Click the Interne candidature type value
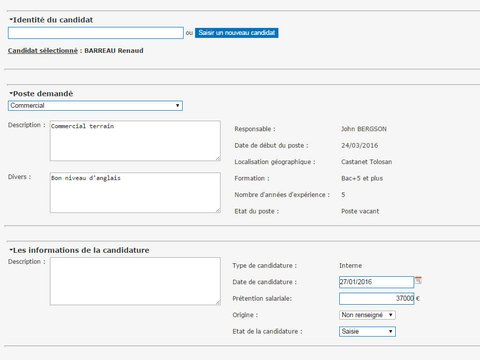 pos(350,266)
